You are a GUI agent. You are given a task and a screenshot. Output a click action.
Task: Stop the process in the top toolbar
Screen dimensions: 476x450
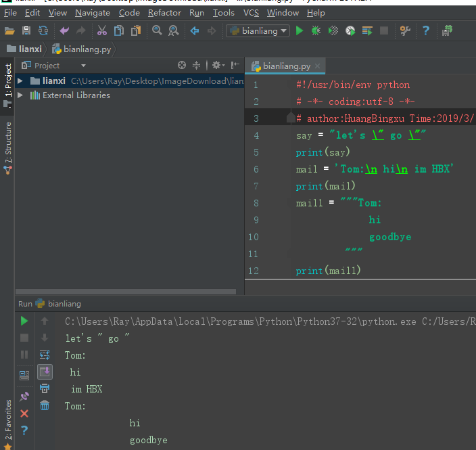tap(384, 30)
